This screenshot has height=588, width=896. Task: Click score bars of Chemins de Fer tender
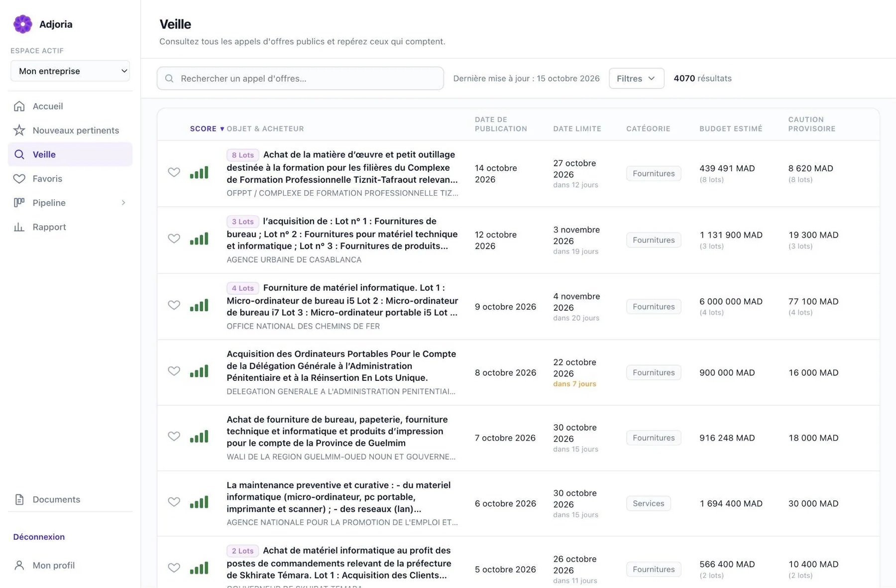[x=199, y=305]
